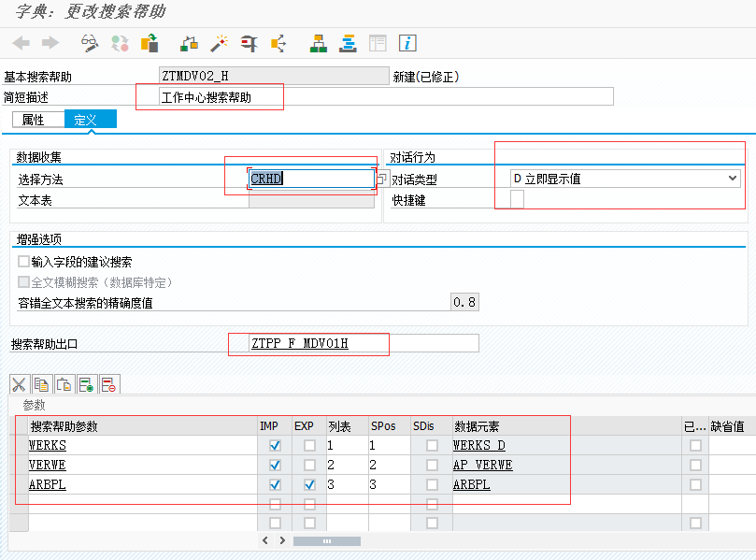
Task: Click the check (scales) icon
Action: [x=189, y=43]
